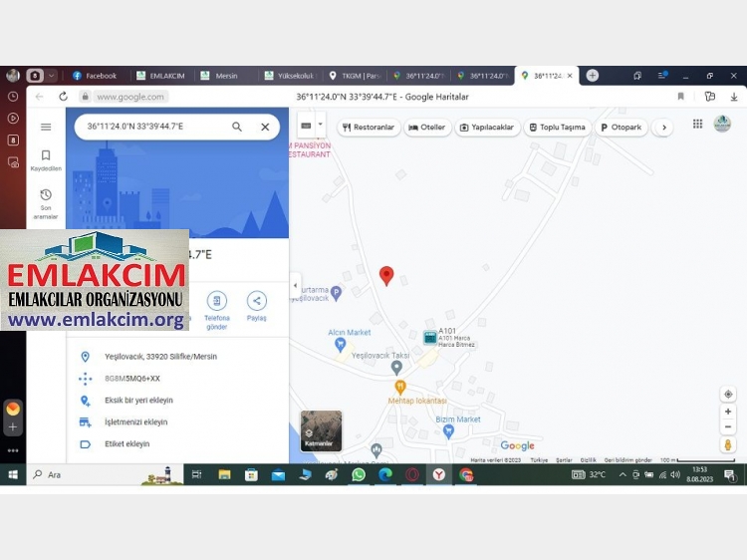This screenshot has height=560, width=747.
Task: Click the www.google.com address bar
Action: [x=130, y=97]
